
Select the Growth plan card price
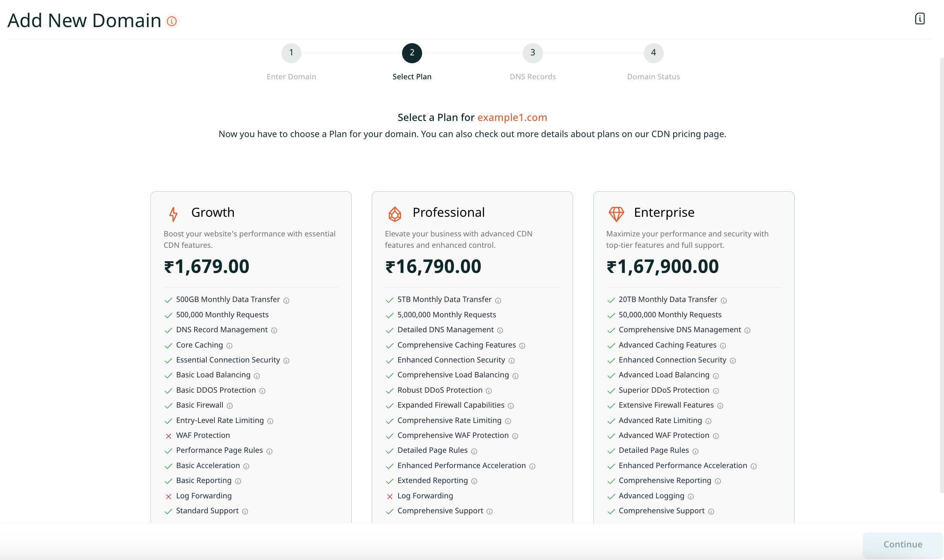tap(207, 267)
